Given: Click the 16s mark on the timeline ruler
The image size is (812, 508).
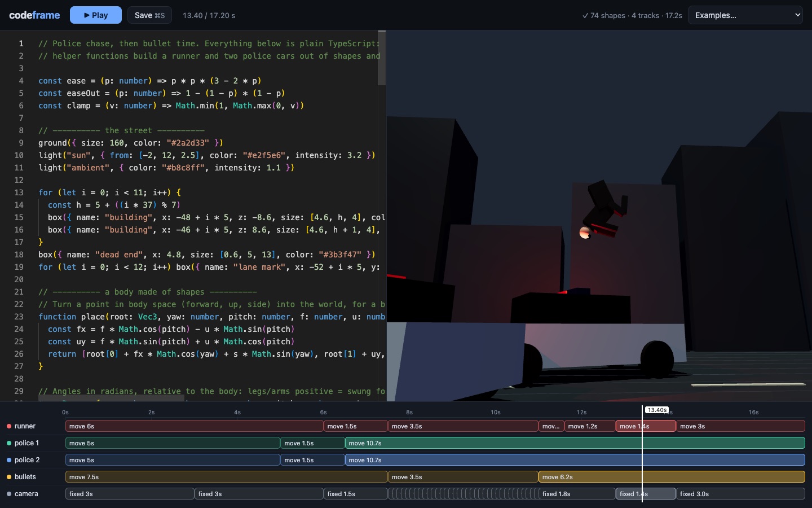Looking at the screenshot, I should tap(753, 412).
